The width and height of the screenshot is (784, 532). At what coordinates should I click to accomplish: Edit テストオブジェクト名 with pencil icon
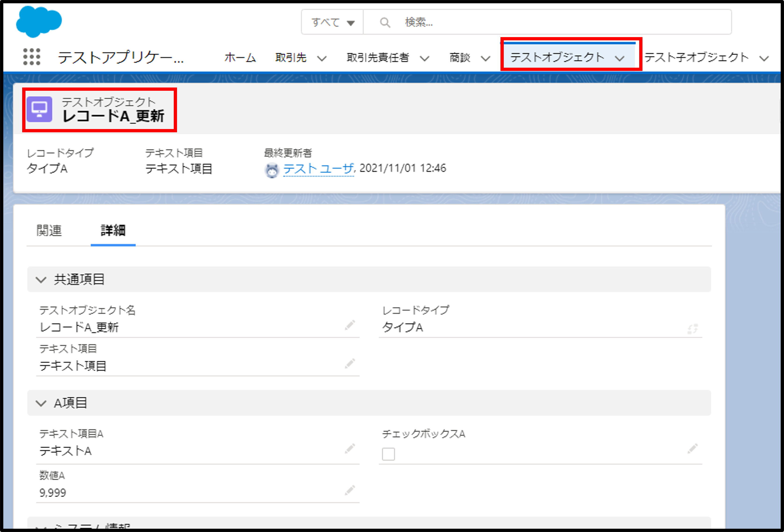[x=350, y=325]
